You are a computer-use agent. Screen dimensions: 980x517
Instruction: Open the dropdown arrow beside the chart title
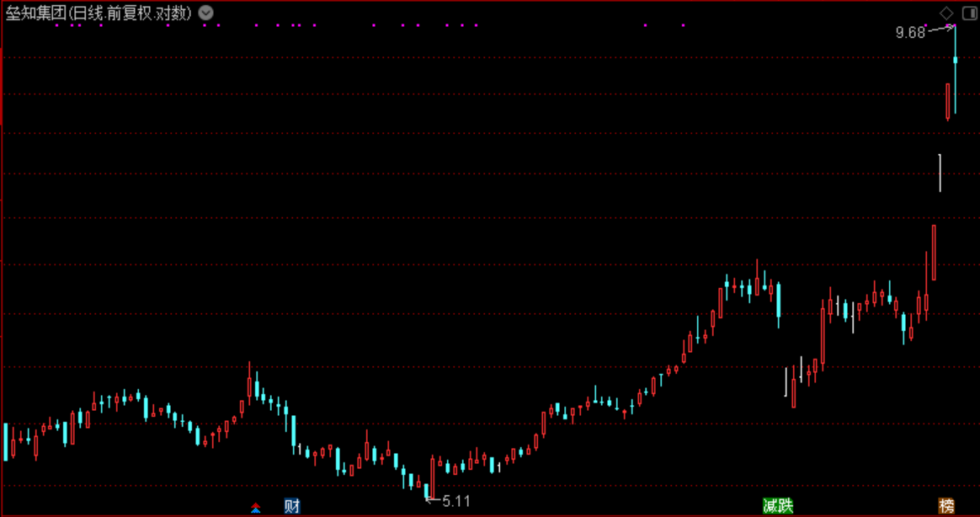(205, 13)
